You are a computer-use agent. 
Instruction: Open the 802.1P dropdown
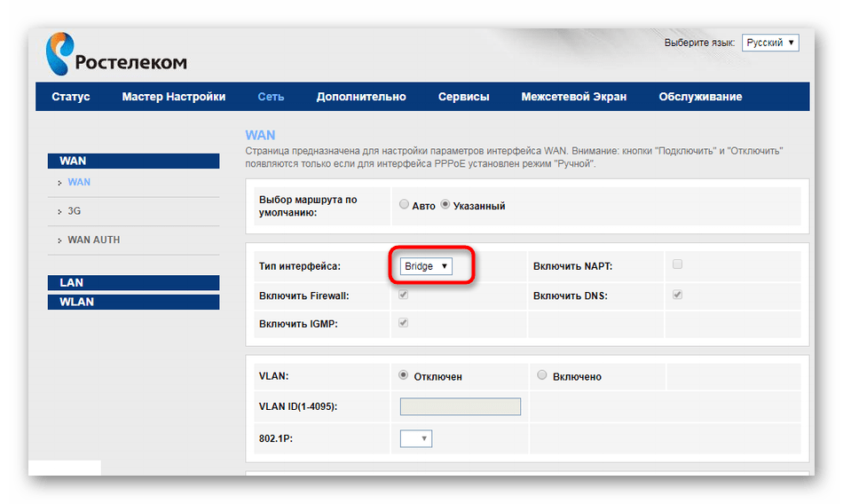(x=416, y=438)
